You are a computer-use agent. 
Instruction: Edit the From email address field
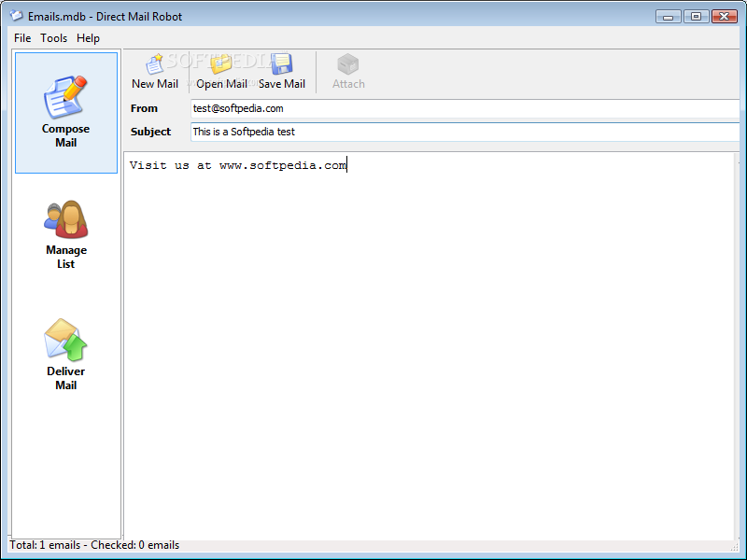[465, 108]
